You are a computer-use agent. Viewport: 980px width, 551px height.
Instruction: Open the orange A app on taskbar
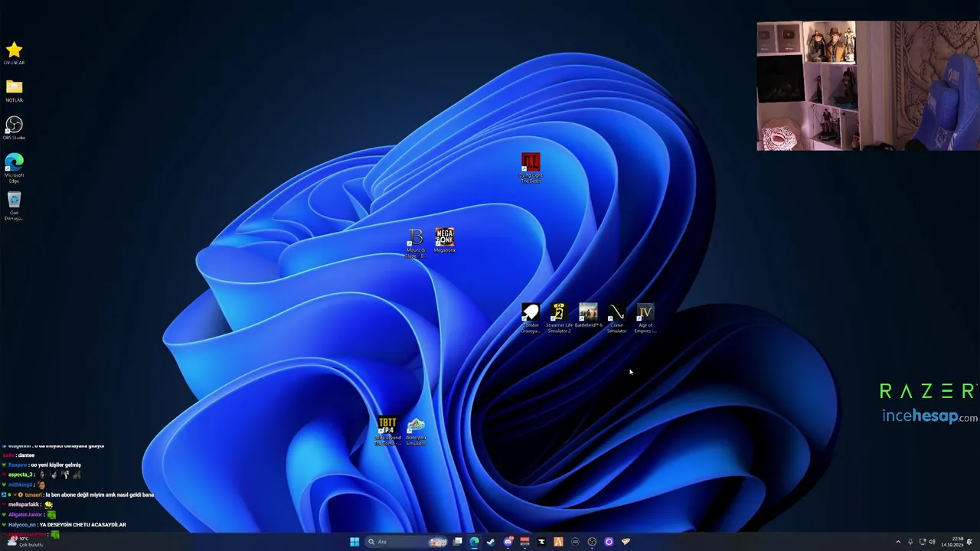[558, 542]
